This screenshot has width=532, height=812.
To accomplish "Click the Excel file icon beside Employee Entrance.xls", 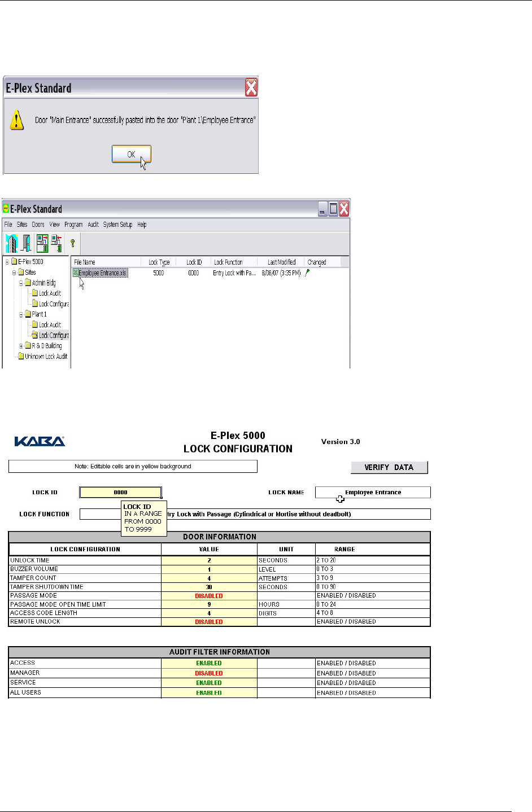I will click(75, 273).
